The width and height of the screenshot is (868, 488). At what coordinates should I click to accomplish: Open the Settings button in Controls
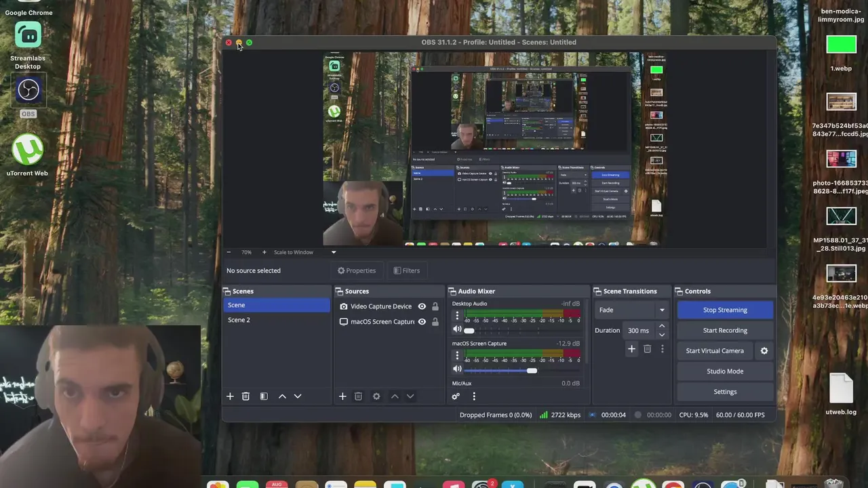(x=725, y=392)
